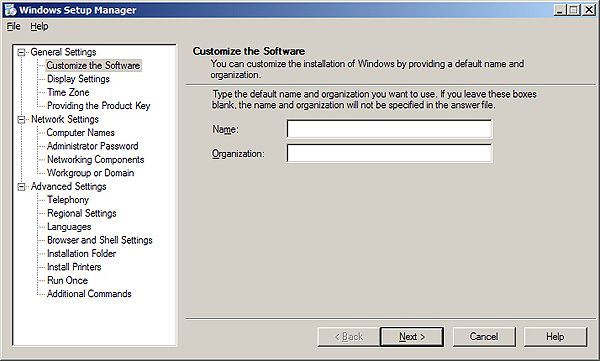Collapse the Advanced Settings tree node

[x=21, y=187]
